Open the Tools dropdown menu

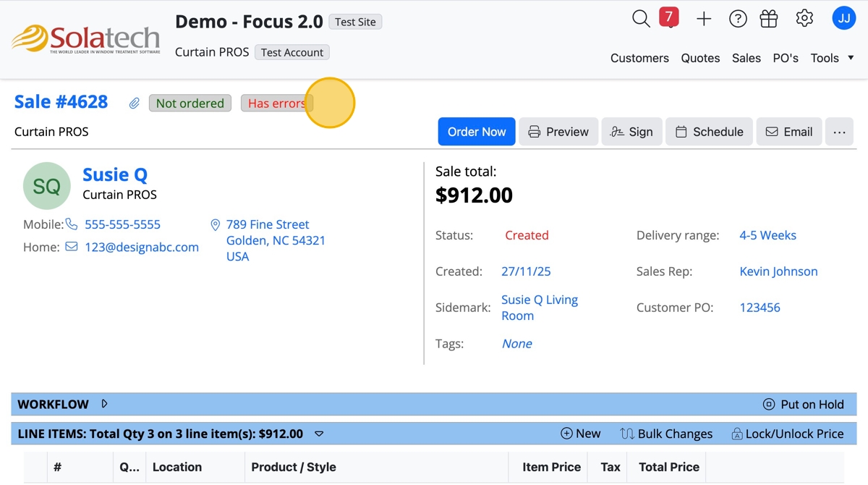832,58
